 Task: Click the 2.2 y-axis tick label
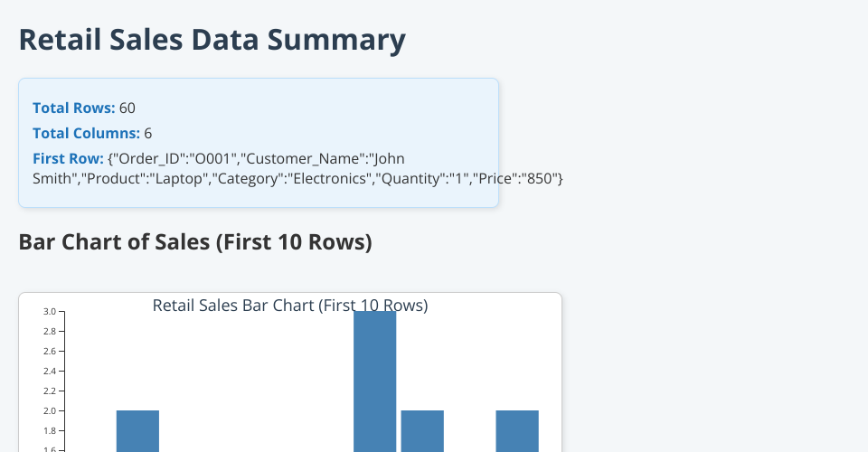49,391
